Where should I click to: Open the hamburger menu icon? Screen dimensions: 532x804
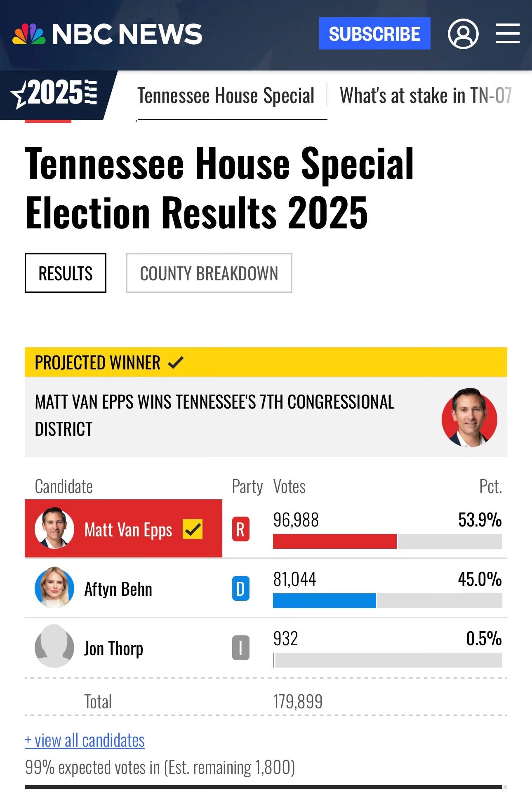pyautogui.click(x=508, y=33)
